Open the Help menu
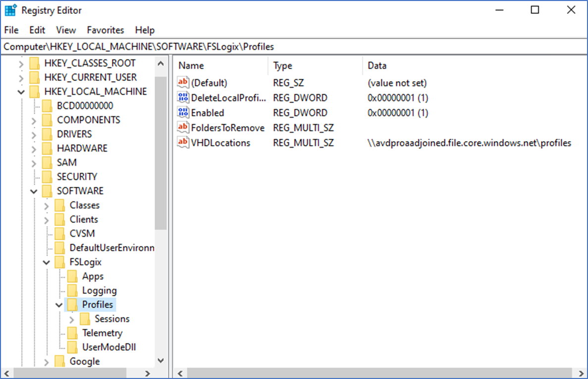This screenshot has width=588, height=379. [145, 30]
